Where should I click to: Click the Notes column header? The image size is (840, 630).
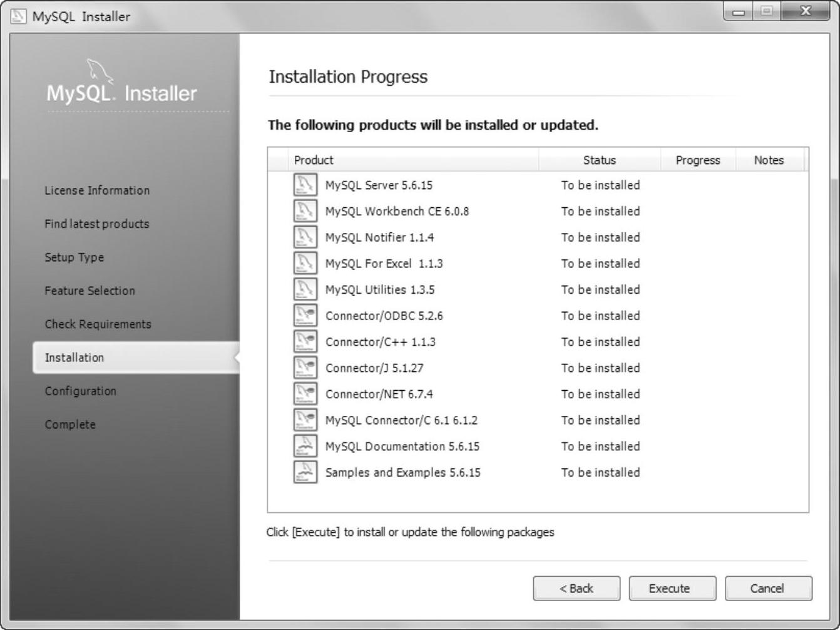769,160
